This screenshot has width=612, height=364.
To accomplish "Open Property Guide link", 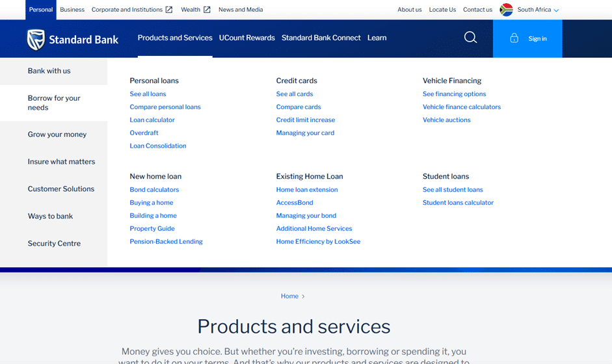I will (x=152, y=229).
